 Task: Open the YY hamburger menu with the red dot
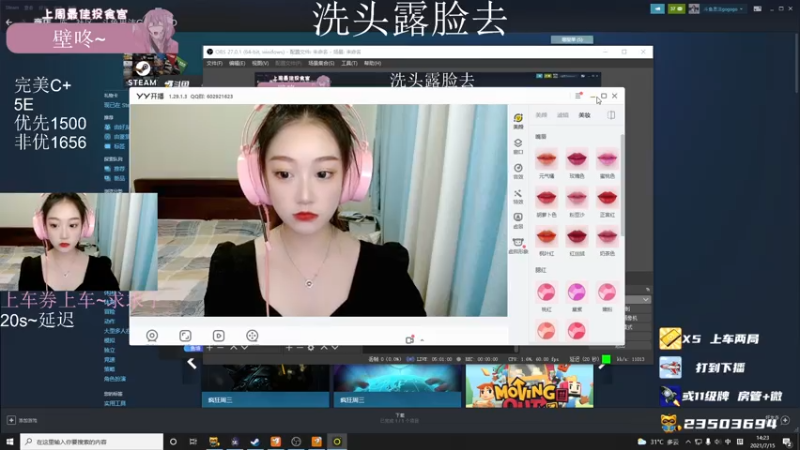pos(578,96)
